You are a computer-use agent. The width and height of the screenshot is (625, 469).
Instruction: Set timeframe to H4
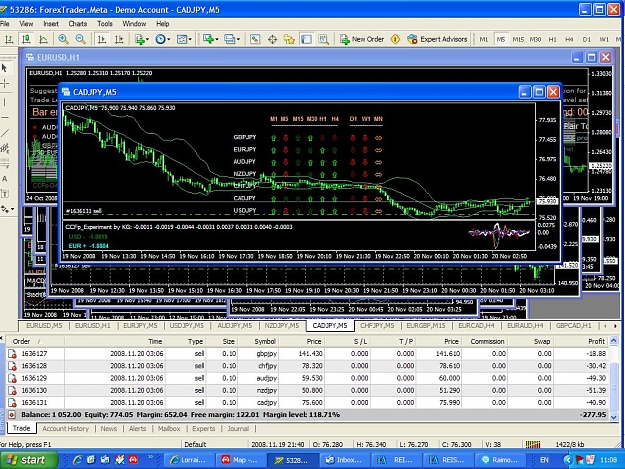(569, 39)
